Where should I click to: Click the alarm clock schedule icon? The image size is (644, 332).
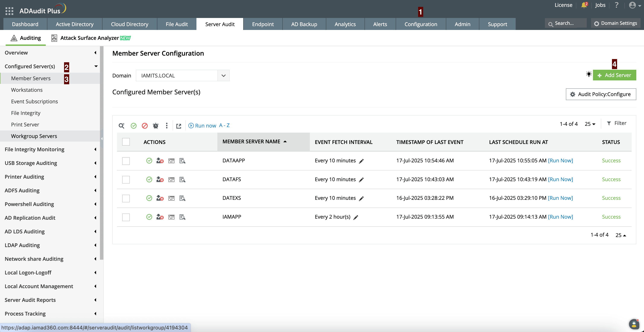[155, 126]
